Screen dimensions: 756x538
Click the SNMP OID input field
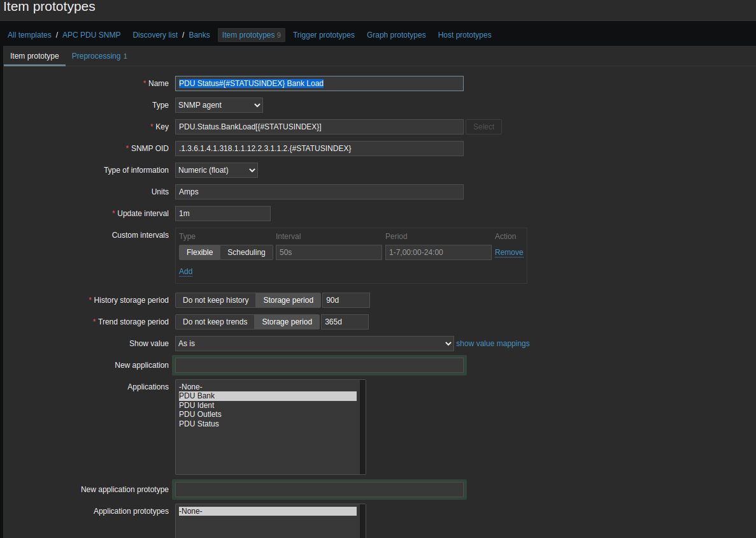click(319, 149)
